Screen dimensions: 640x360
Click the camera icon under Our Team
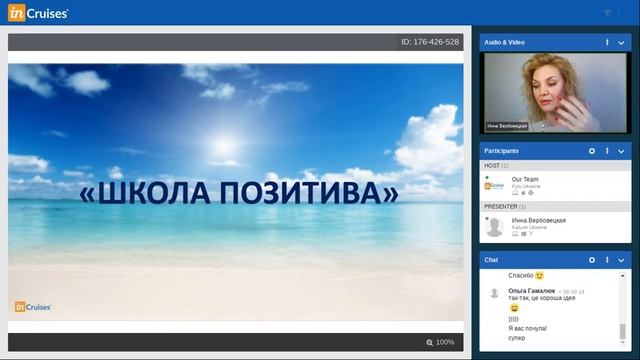point(523,193)
